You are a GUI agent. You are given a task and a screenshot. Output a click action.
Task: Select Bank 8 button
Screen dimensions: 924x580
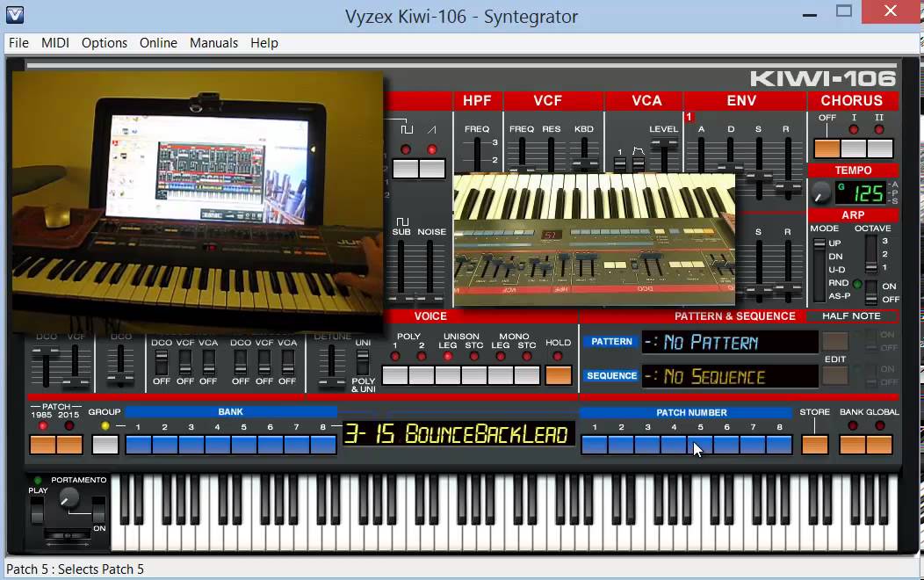pyautogui.click(x=323, y=445)
